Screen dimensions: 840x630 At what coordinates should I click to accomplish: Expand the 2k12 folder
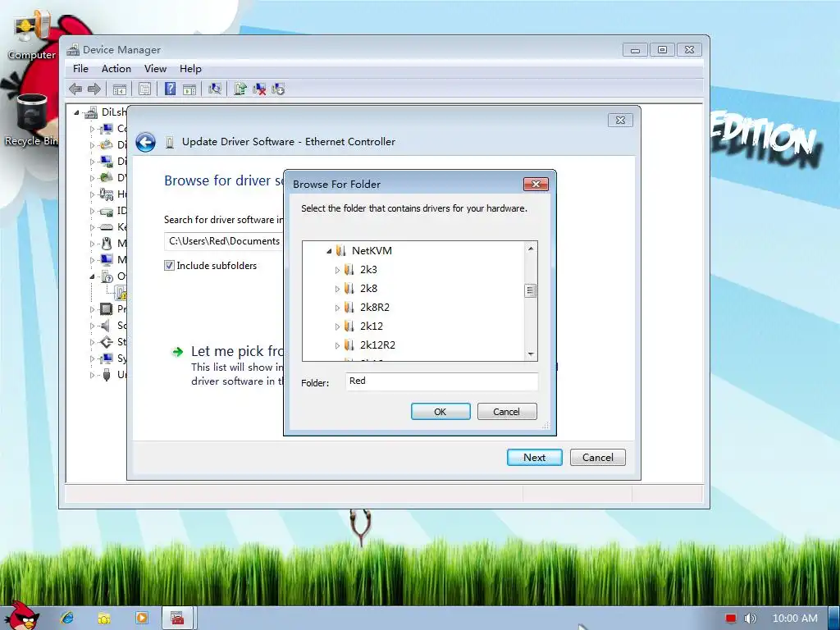click(337, 326)
